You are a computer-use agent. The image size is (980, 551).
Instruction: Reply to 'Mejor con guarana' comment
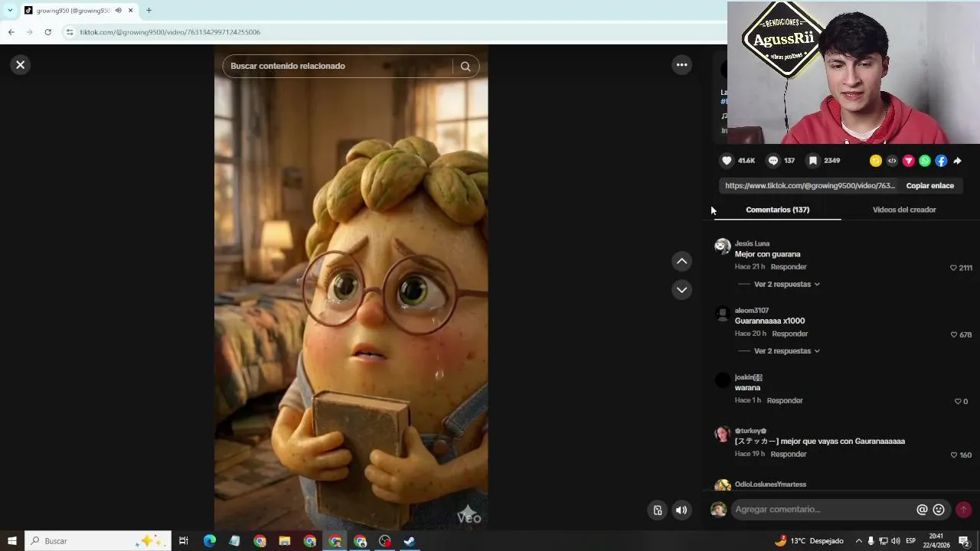(789, 267)
